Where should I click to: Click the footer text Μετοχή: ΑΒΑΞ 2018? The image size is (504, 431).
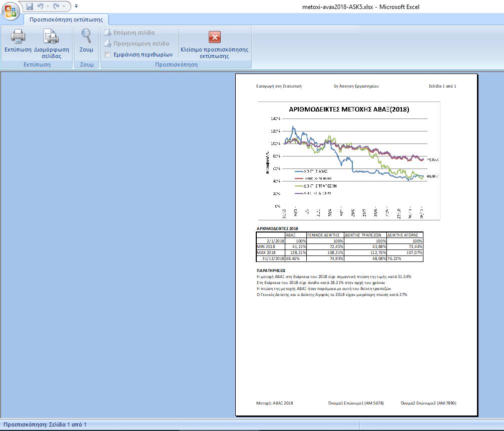click(274, 403)
